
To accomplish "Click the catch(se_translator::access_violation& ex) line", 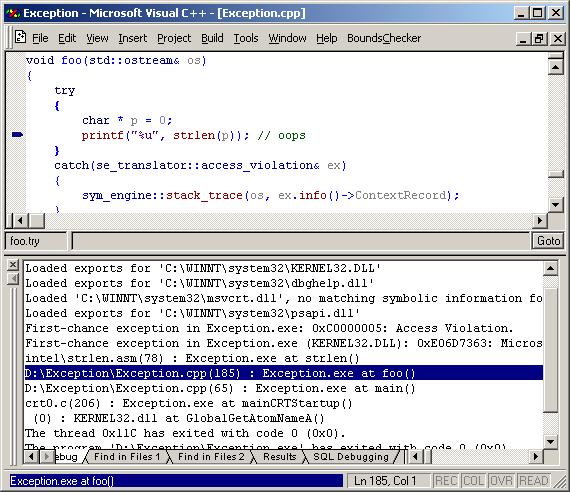I will click(x=200, y=165).
